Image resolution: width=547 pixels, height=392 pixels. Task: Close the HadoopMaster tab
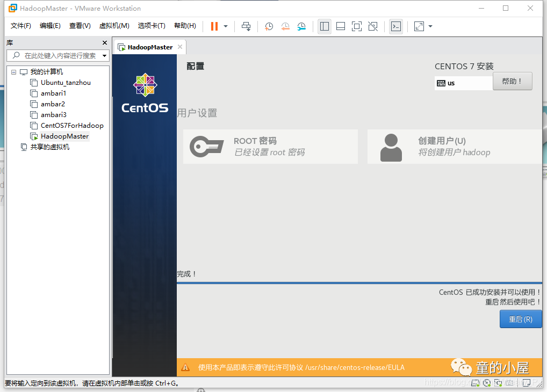point(180,47)
